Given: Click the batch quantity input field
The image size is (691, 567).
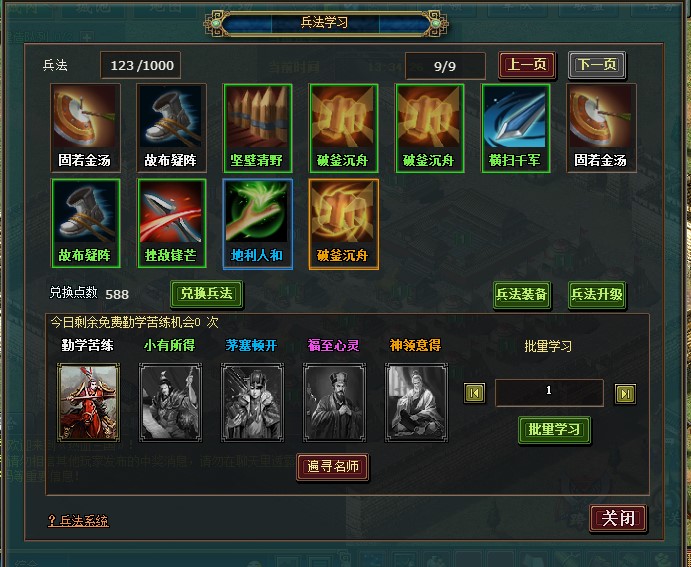Looking at the screenshot, I should coord(549,392).
